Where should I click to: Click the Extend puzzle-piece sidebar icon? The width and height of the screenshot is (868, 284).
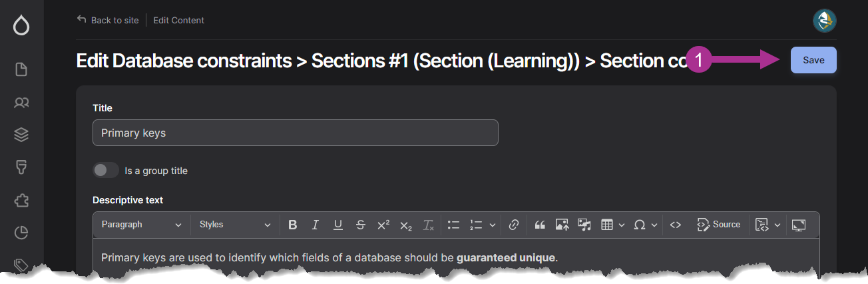click(21, 200)
